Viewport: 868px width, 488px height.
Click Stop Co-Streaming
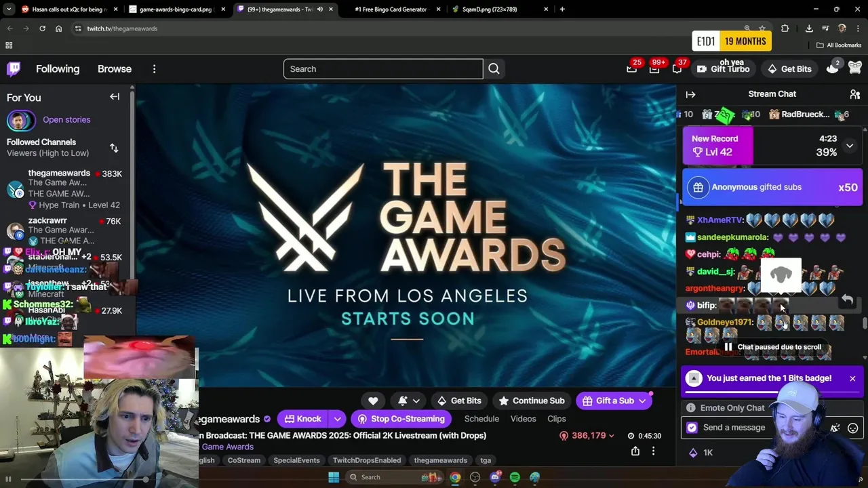coord(401,419)
